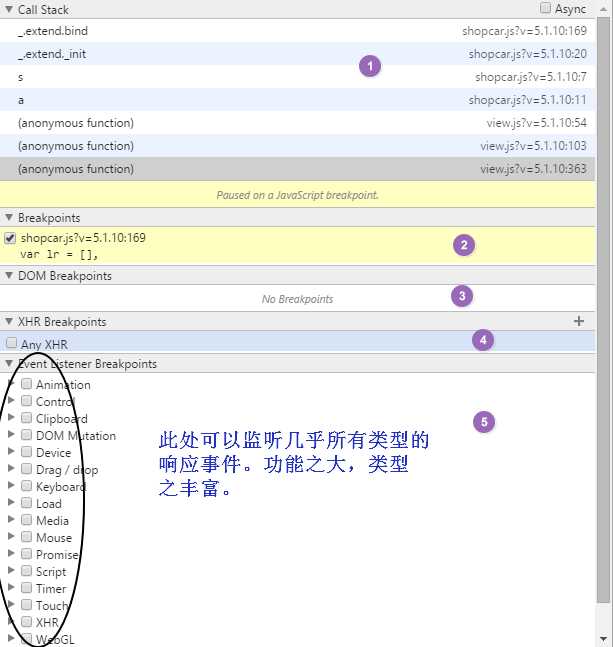
Task: Open source link shopcar.js?v=5.1.10:169
Action: [x=524, y=31]
